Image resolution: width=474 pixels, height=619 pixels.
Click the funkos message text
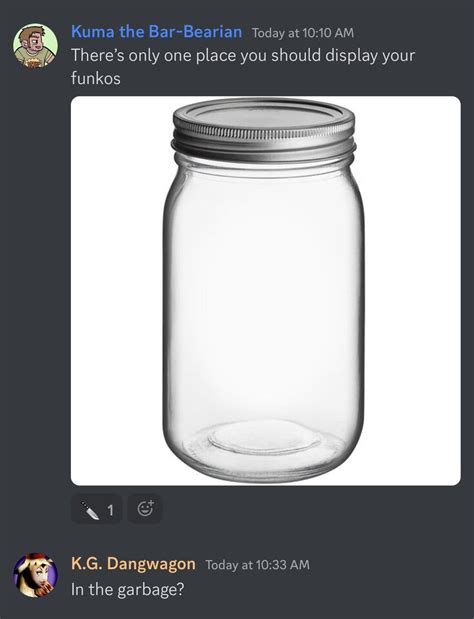pos(243,67)
